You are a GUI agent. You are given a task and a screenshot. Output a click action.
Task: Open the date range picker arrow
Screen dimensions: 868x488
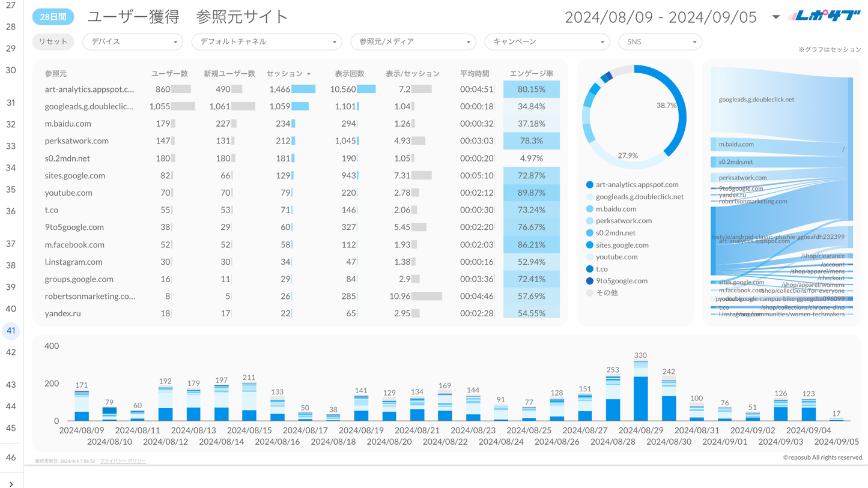[775, 17]
